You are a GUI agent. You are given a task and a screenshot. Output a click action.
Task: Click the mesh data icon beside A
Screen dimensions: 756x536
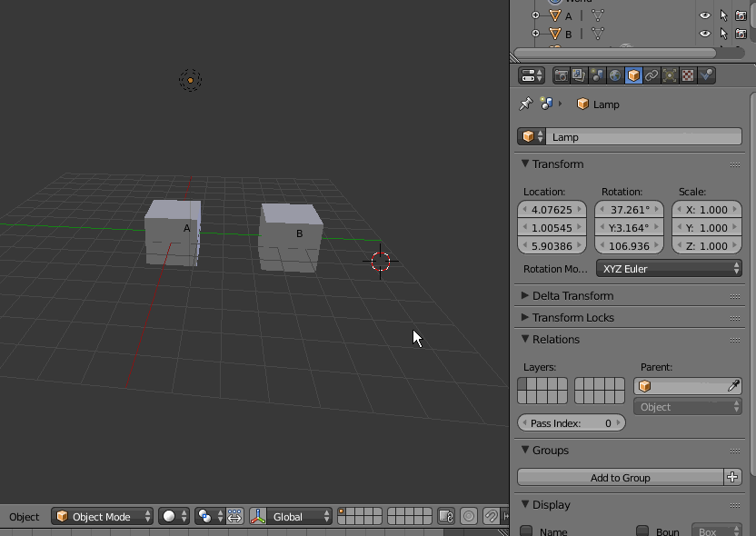(597, 16)
